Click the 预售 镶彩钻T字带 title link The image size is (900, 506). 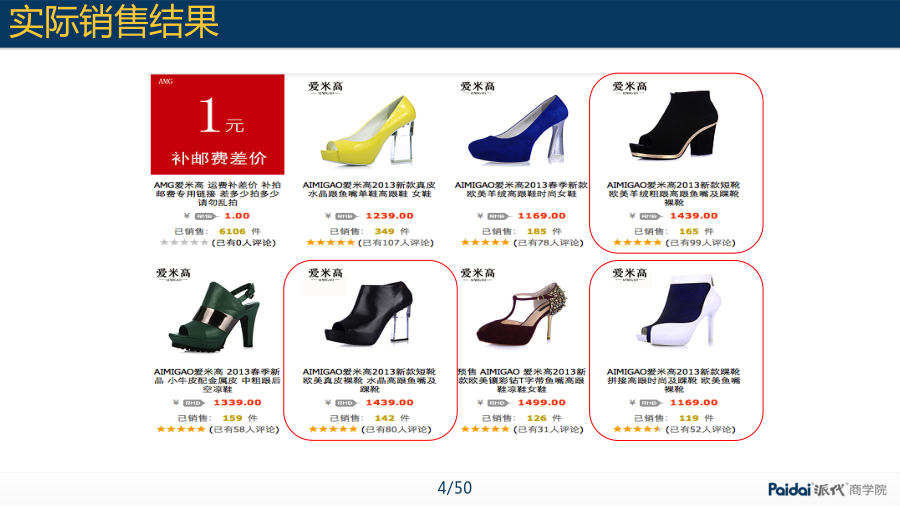[521, 380]
